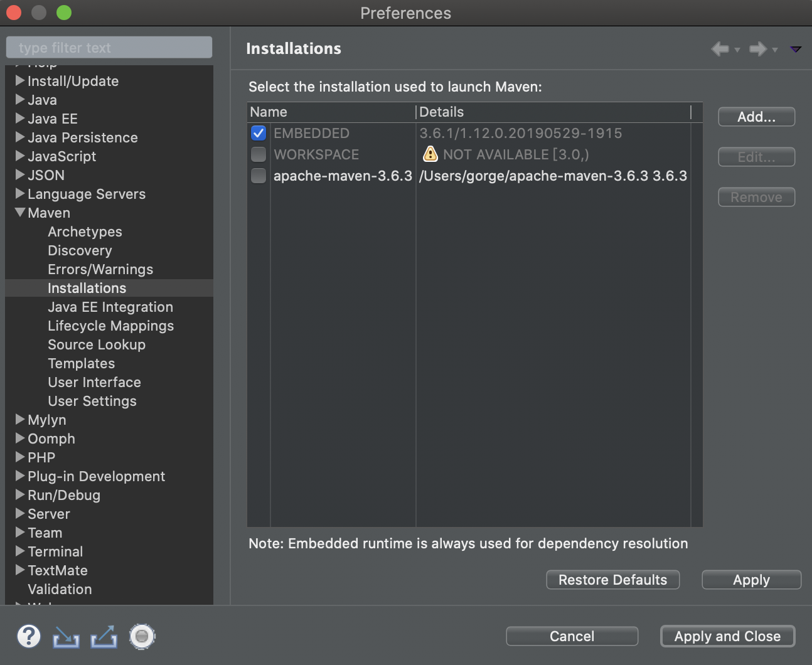Expand the Terminal tree node
The height and width of the screenshot is (665, 812).
click(x=20, y=551)
